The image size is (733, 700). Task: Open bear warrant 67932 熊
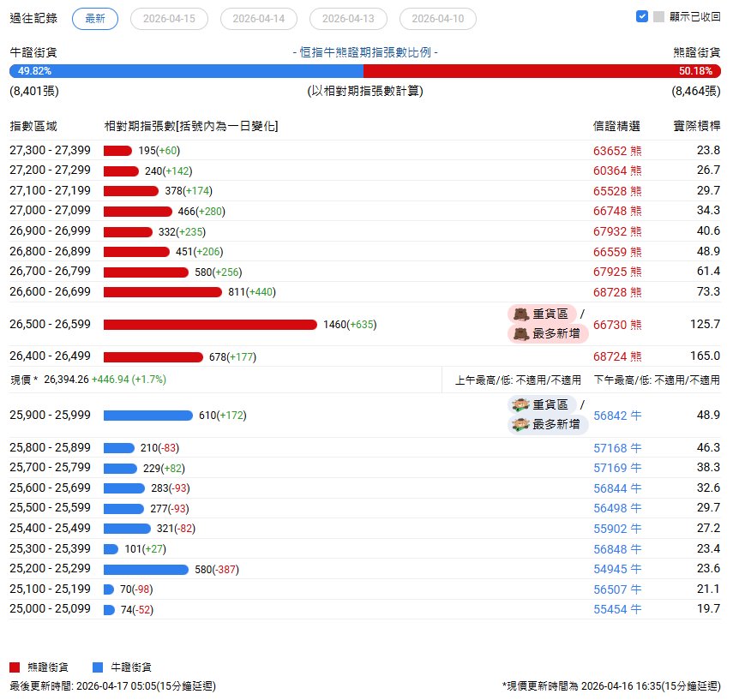tap(617, 231)
